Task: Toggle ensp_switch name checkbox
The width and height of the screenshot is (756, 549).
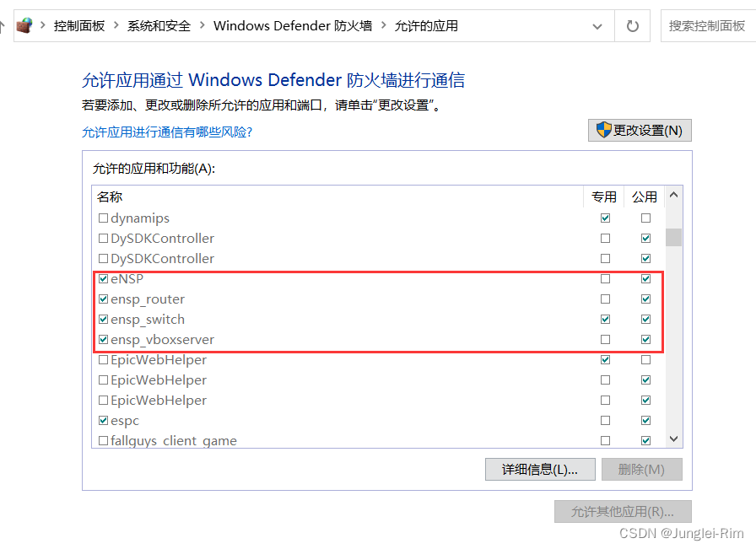Action: [x=103, y=319]
